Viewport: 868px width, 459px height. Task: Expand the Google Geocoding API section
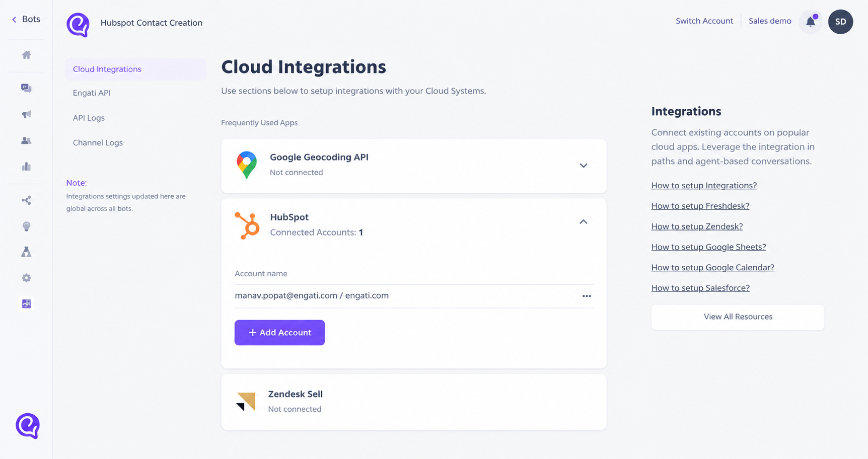tap(584, 166)
